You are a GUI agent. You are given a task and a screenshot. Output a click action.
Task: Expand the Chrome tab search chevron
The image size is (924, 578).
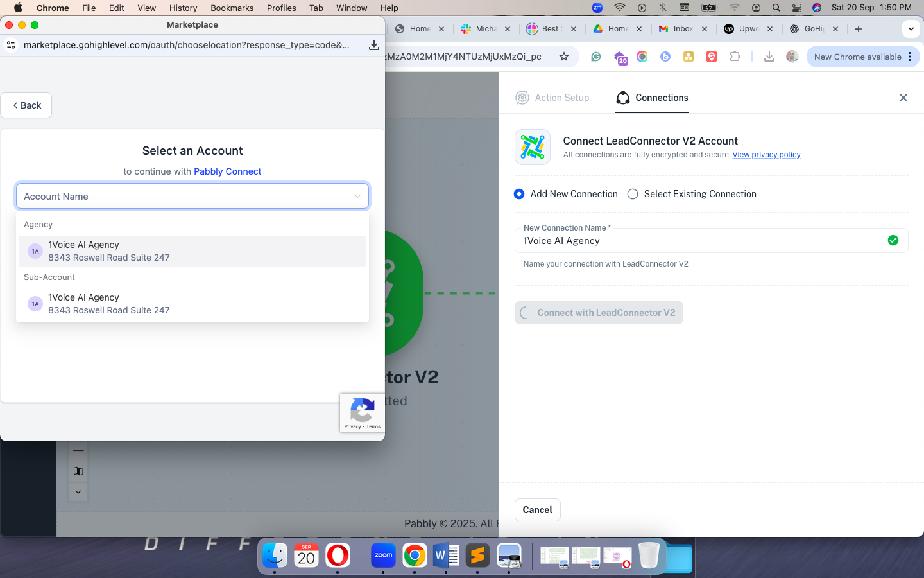click(x=911, y=29)
